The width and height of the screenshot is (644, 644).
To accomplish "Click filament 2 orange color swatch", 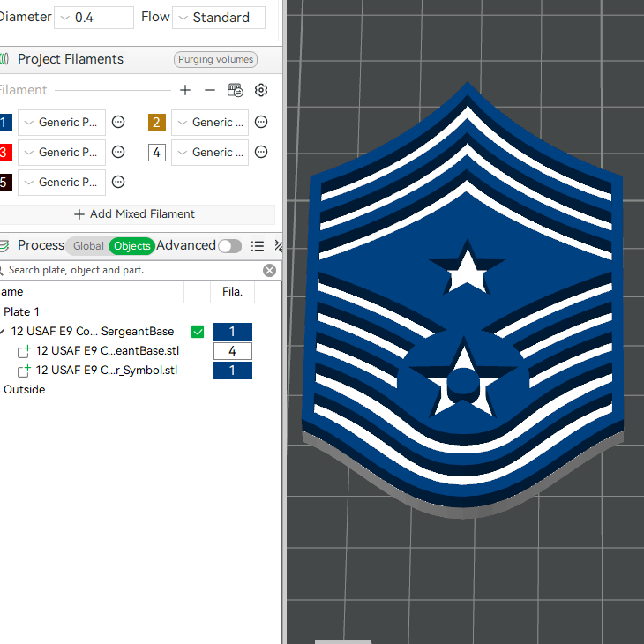I will (x=157, y=123).
